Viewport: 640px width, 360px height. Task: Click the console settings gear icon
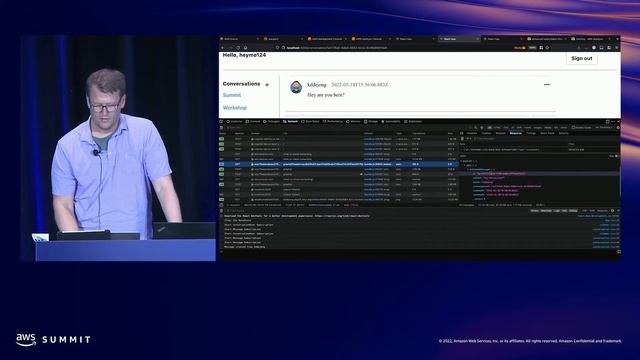(612, 211)
